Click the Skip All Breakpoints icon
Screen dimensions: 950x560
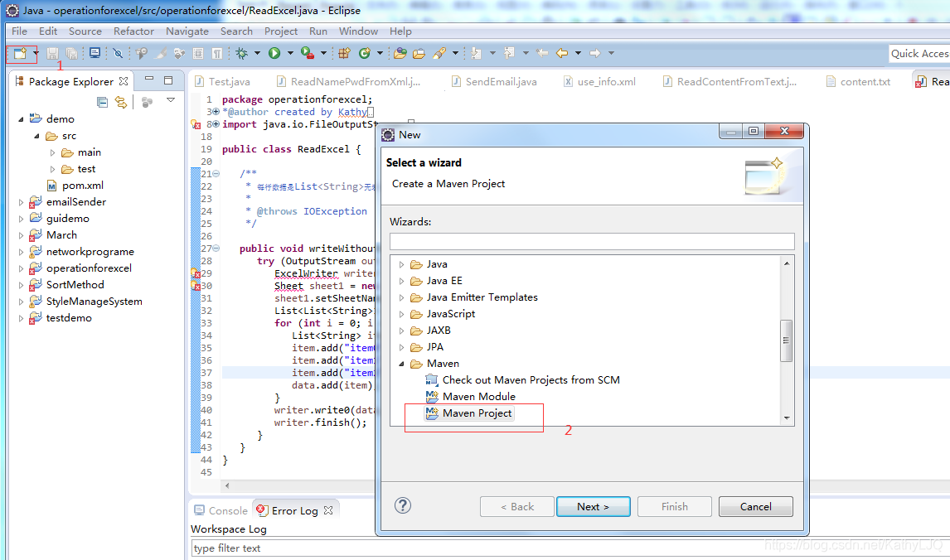[119, 53]
